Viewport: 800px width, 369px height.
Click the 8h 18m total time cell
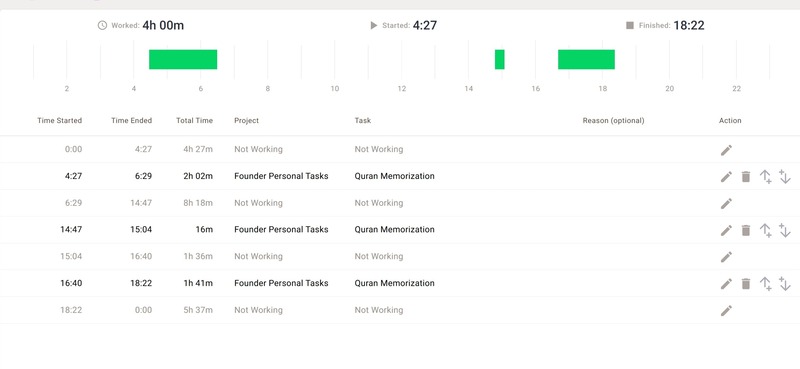point(198,203)
